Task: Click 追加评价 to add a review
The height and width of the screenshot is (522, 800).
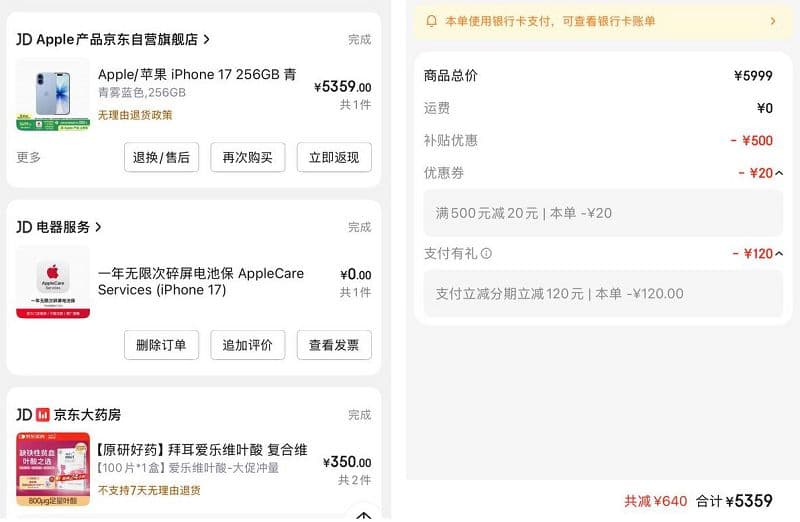Action: [248, 345]
